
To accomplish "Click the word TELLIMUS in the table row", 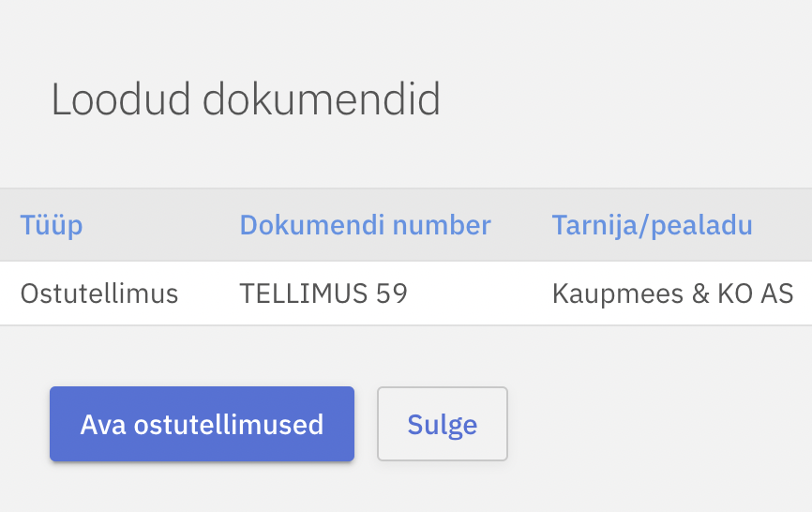I will (x=302, y=294).
